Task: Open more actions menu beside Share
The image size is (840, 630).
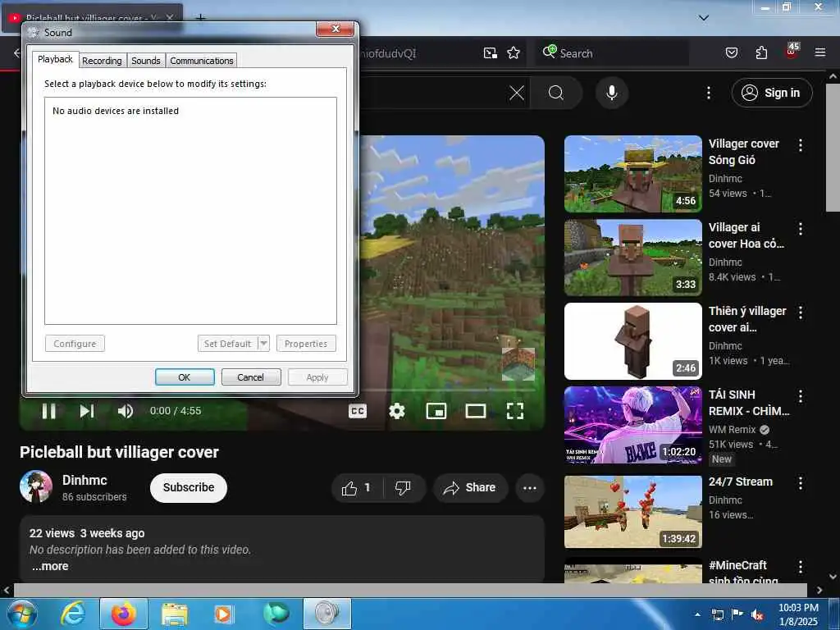Action: click(x=530, y=487)
